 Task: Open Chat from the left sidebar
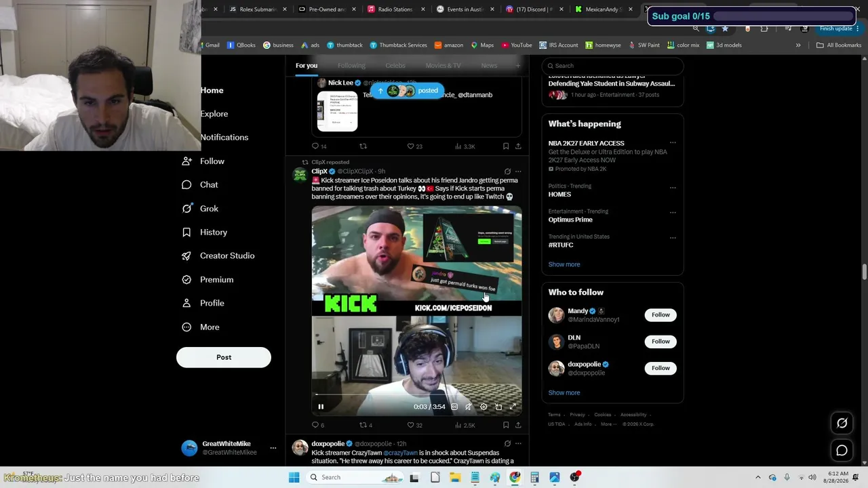pyautogui.click(x=200, y=185)
